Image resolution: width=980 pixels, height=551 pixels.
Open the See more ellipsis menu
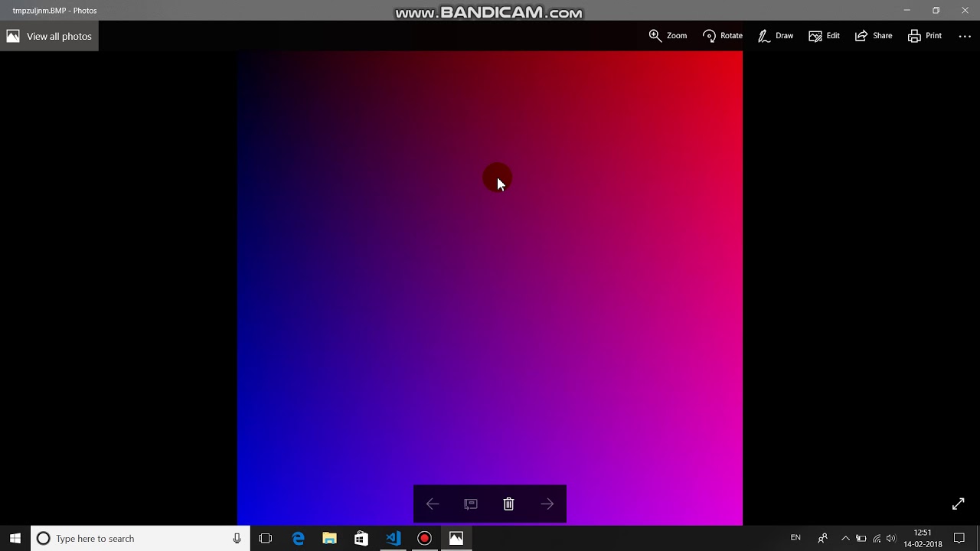click(965, 36)
